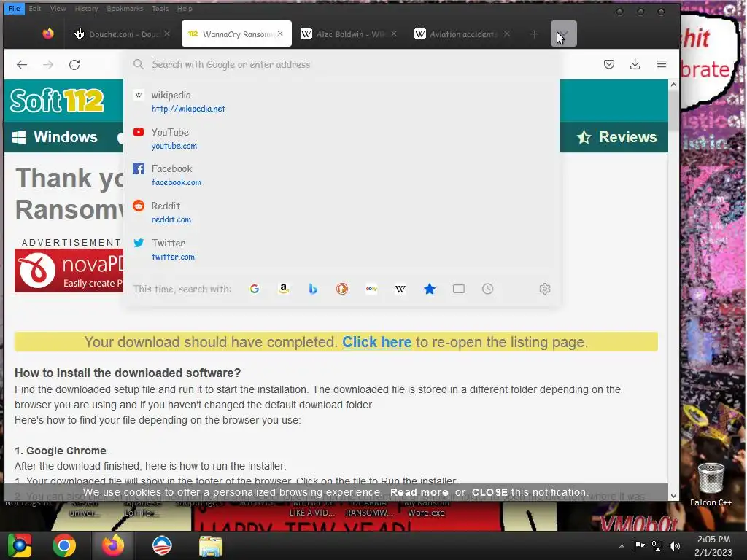Search this time with DuckDuckGo icon
Viewport: 747px width, 560px height.
pos(342,289)
